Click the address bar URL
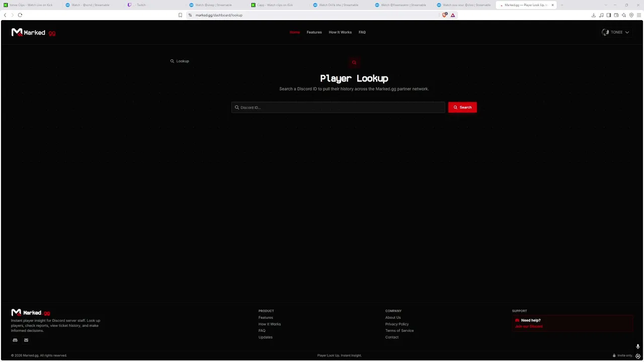Screen dimensions: 644x362 click(219, 15)
